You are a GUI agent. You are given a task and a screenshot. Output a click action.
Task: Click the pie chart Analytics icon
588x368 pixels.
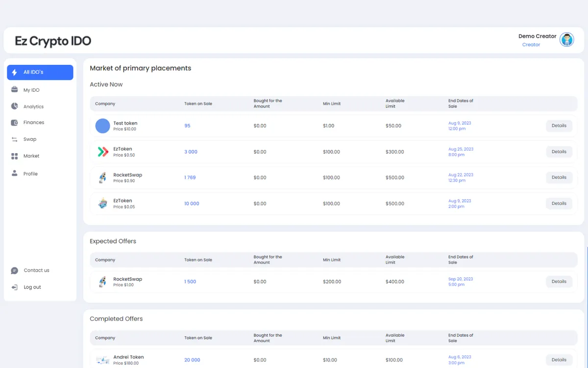tap(14, 106)
